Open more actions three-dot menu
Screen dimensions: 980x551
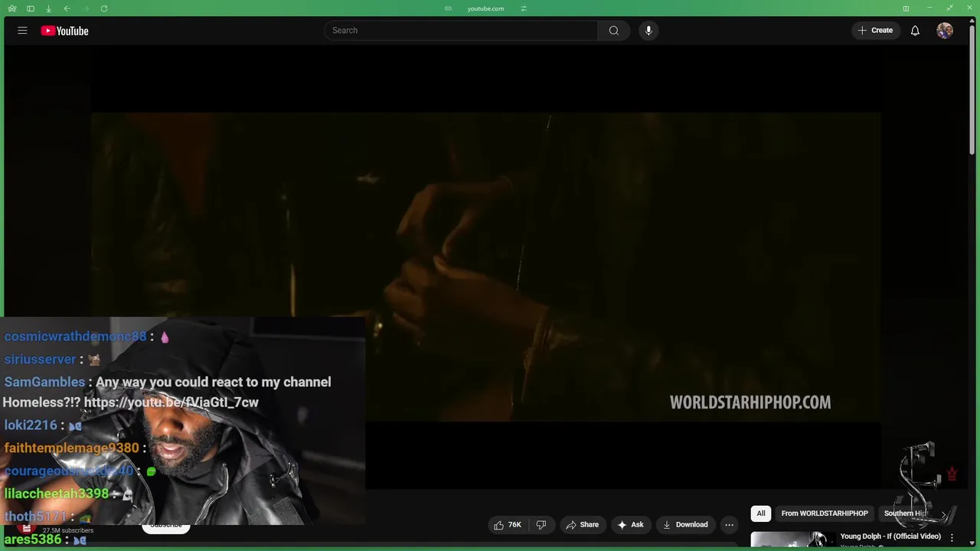(x=729, y=524)
